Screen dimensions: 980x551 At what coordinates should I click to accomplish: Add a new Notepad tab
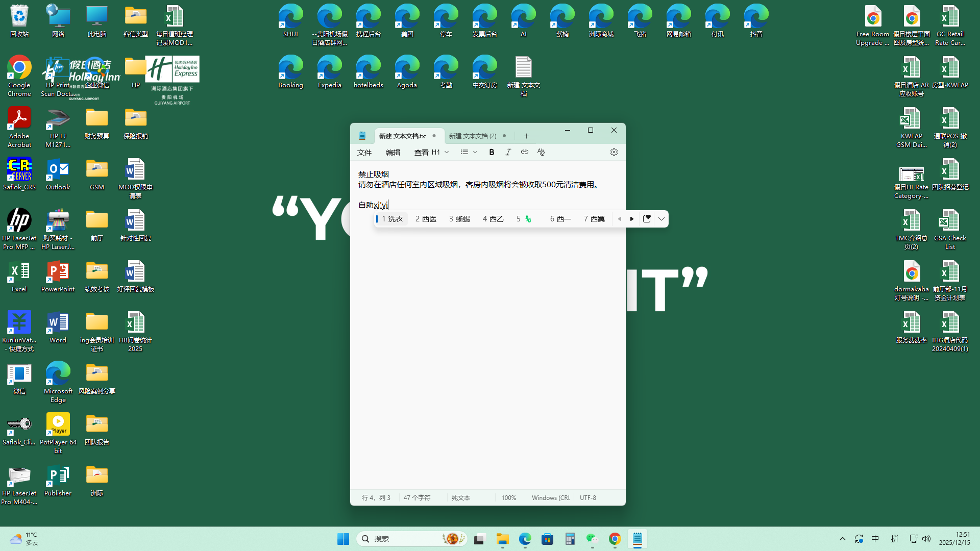point(526,136)
